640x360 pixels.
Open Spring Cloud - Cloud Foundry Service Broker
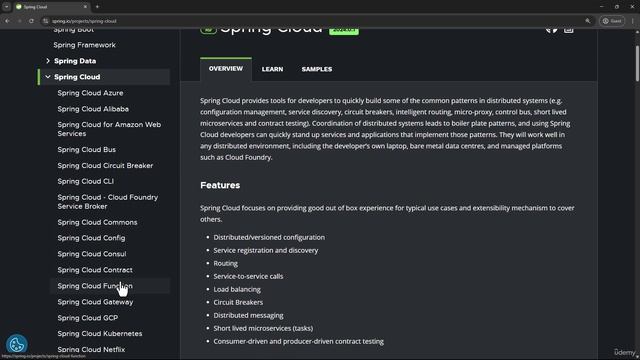pos(108,202)
